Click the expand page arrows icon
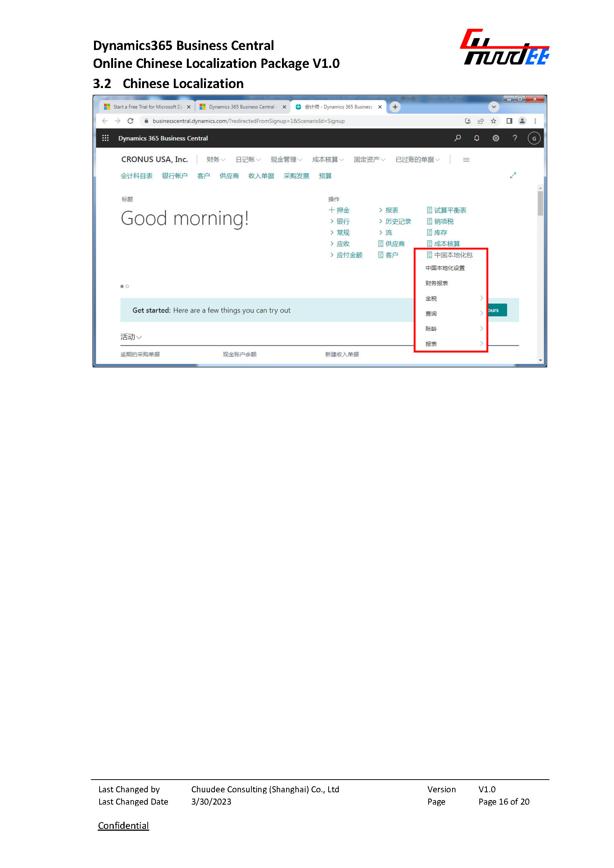Screen dimensions: 614x868 click(513, 175)
